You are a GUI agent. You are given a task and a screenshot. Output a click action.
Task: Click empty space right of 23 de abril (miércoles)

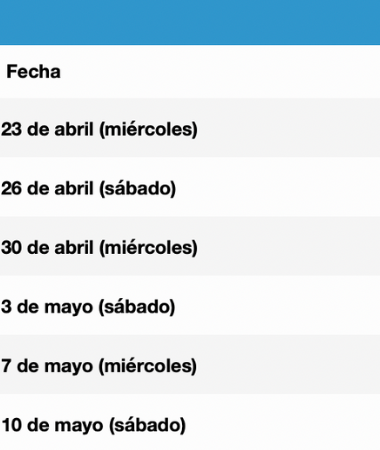click(x=288, y=128)
